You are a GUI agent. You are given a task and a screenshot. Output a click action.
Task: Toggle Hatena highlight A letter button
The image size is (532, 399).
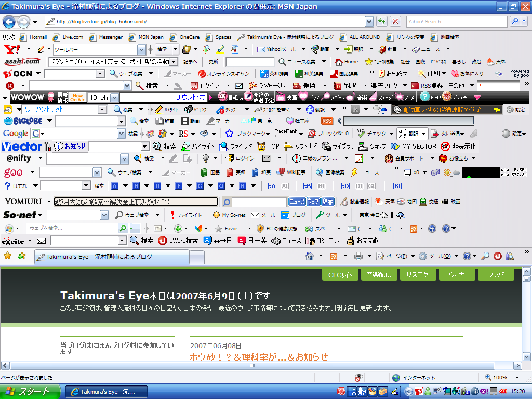click(x=115, y=186)
